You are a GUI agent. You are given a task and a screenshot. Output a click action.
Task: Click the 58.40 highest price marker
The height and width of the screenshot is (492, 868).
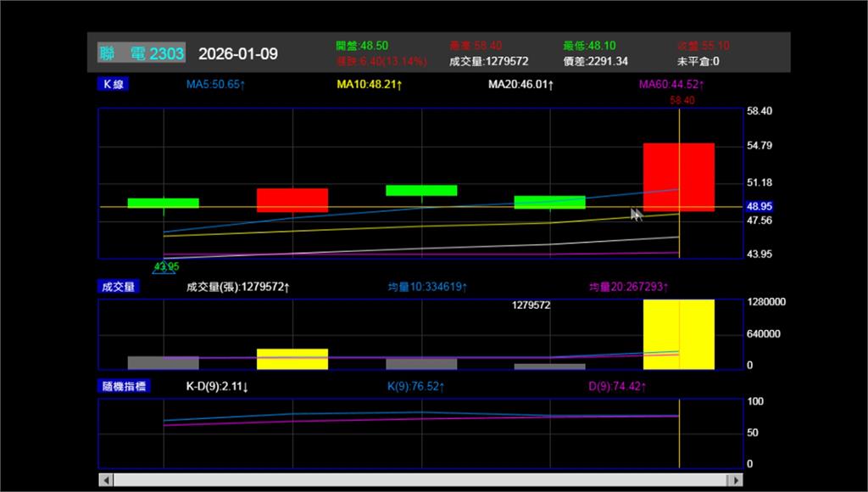pyautogui.click(x=682, y=100)
